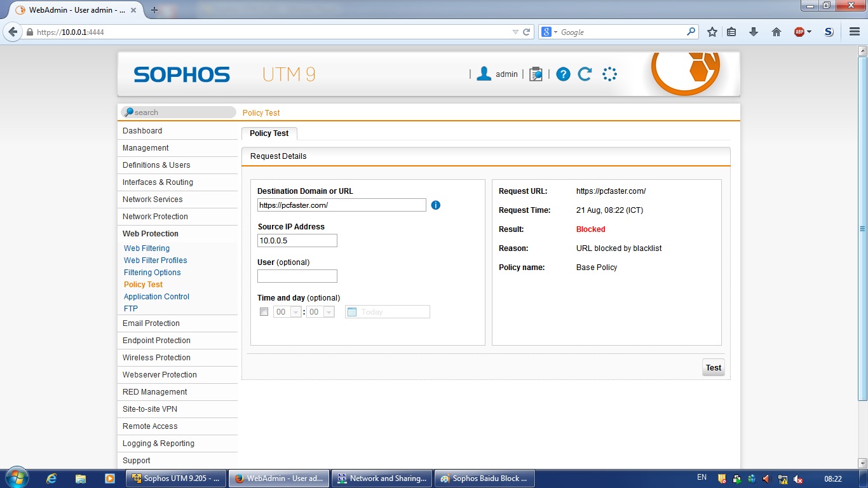Open a new browser tab with the plus

(154, 10)
